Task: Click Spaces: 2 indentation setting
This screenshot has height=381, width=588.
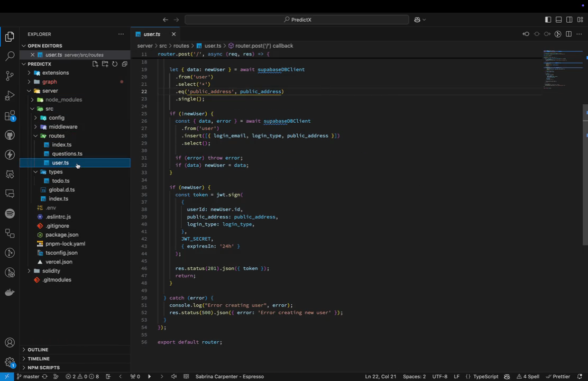Action: coord(414,376)
